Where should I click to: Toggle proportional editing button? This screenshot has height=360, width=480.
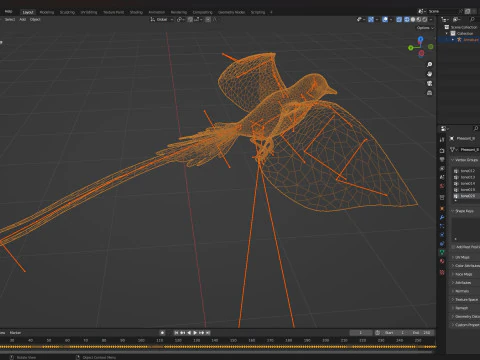(208, 20)
